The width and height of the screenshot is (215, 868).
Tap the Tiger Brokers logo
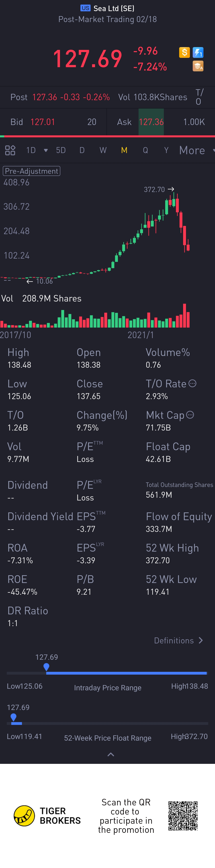24,816
